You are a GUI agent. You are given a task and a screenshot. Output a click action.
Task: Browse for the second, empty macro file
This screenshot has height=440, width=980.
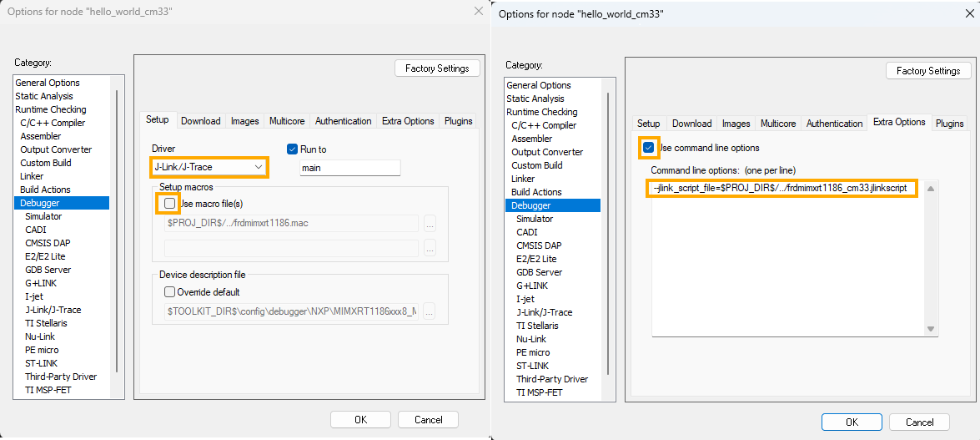[x=430, y=248]
